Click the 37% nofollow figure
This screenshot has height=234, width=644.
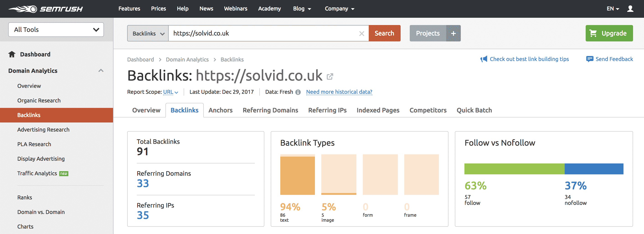(x=575, y=186)
